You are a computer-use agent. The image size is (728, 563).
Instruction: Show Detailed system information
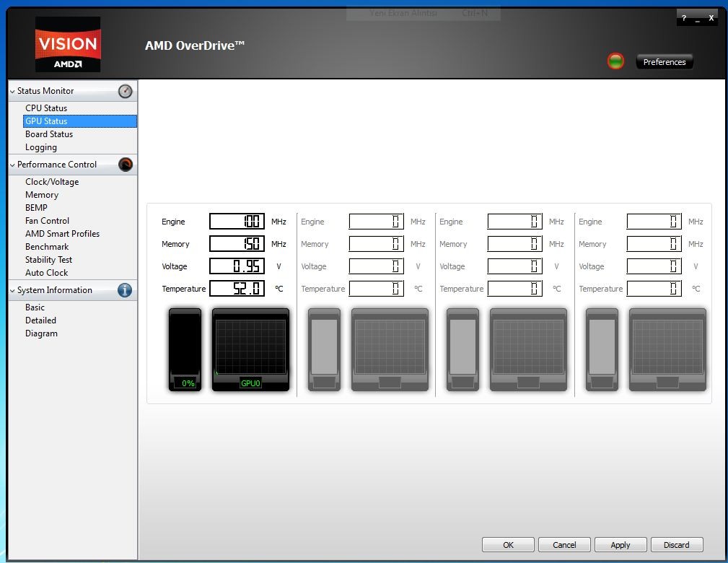pos(40,320)
